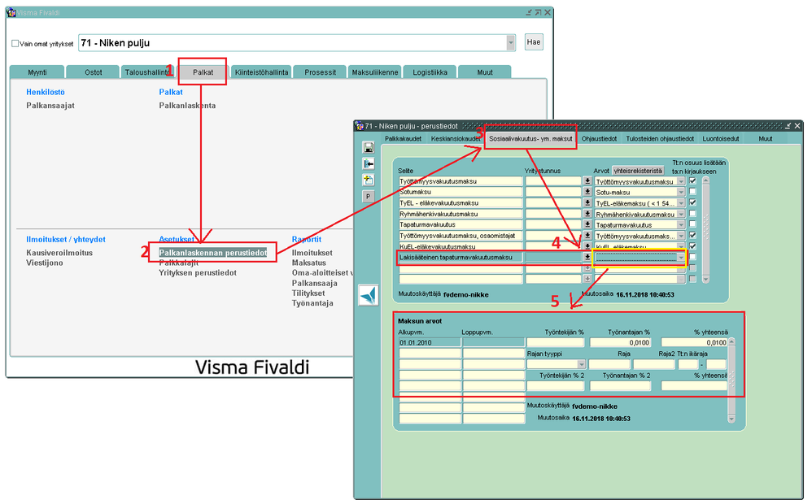Image resolution: width=812 pixels, height=504 pixels.
Task: Click download arrow icon in Lakisääteinen tapaturmavakuutusmaksu row
Action: click(x=587, y=257)
